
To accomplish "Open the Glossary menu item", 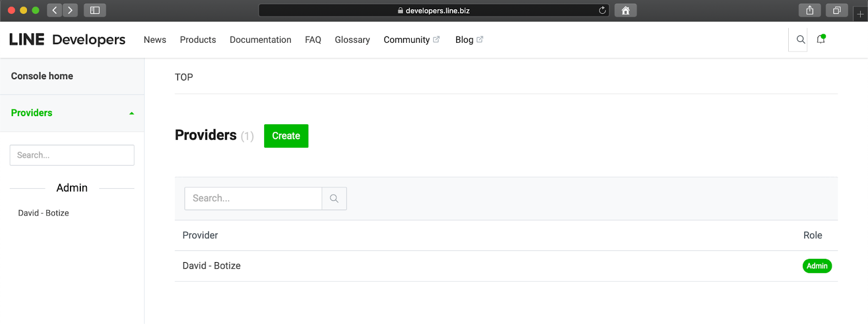I will pyautogui.click(x=352, y=40).
